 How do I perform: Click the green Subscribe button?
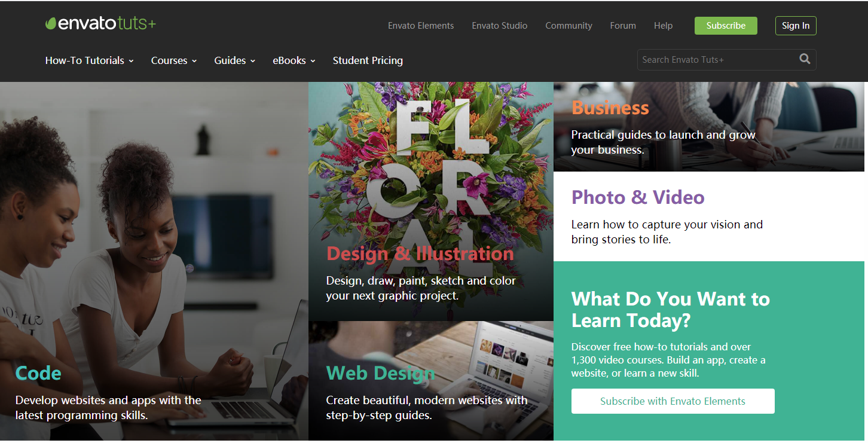726,26
